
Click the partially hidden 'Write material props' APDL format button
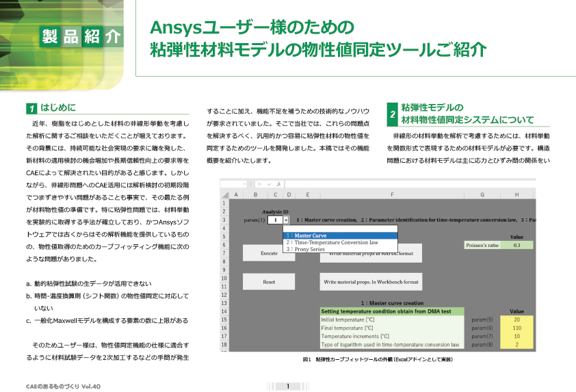pos(371,257)
